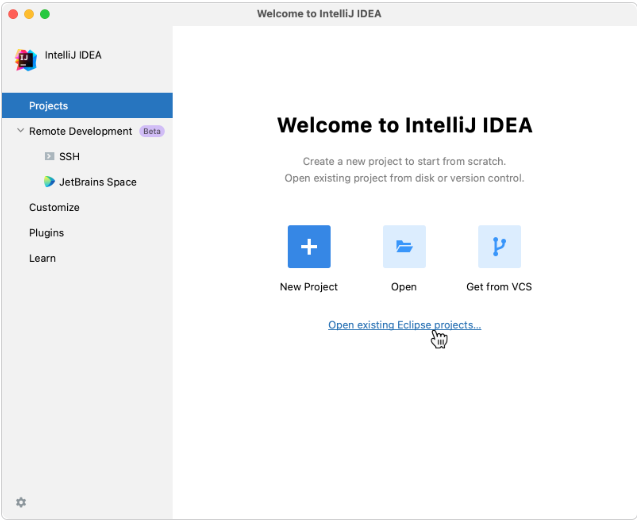The image size is (637, 521).
Task: Collapse the Remote Development section chevron
Action: click(20, 131)
